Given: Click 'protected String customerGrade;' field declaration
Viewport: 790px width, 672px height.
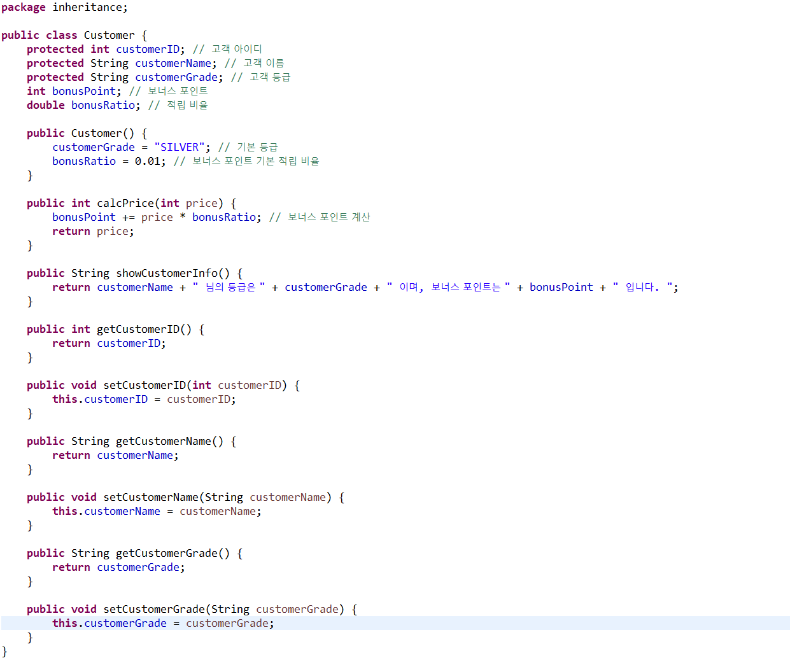Looking at the screenshot, I should (x=125, y=78).
